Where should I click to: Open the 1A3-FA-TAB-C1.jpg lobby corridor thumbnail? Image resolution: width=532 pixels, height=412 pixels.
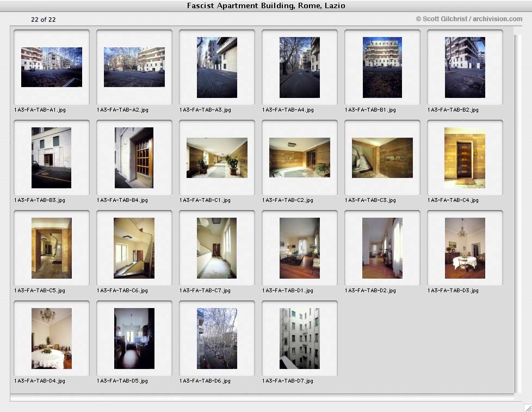217,158
